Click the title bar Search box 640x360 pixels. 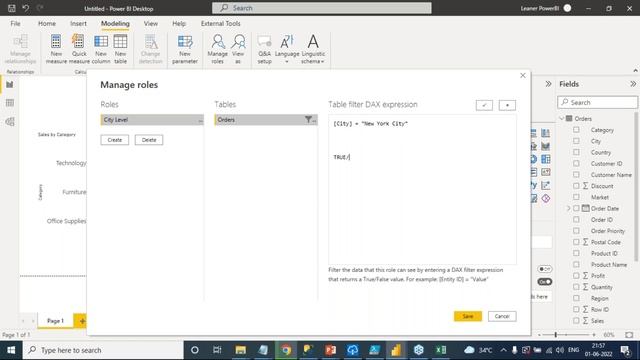tap(322, 8)
